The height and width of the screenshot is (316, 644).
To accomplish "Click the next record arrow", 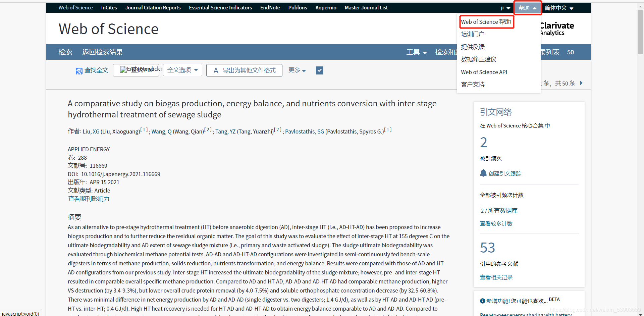I will pyautogui.click(x=581, y=83).
